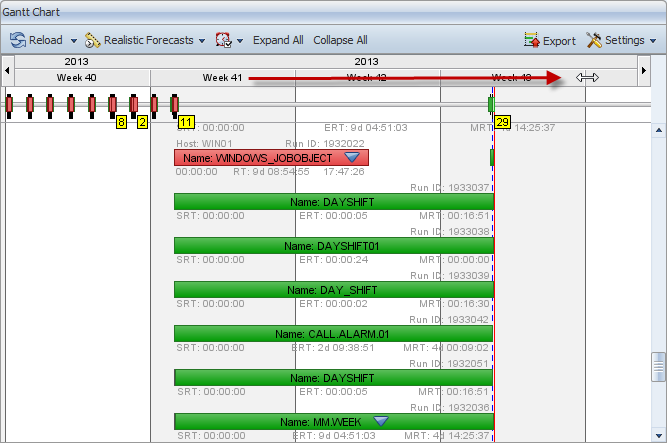Expand the WINDOWS_JOBOBJECT triangle
The height and width of the screenshot is (443, 667).
[352, 158]
